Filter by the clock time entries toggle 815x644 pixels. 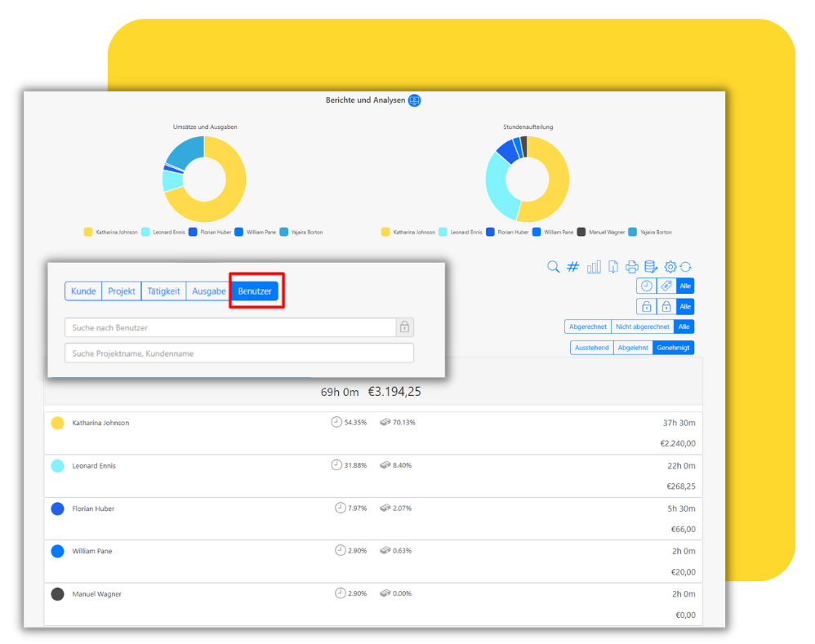[646, 286]
